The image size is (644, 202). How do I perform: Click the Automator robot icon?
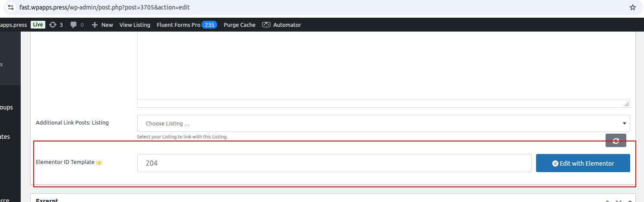tap(266, 25)
